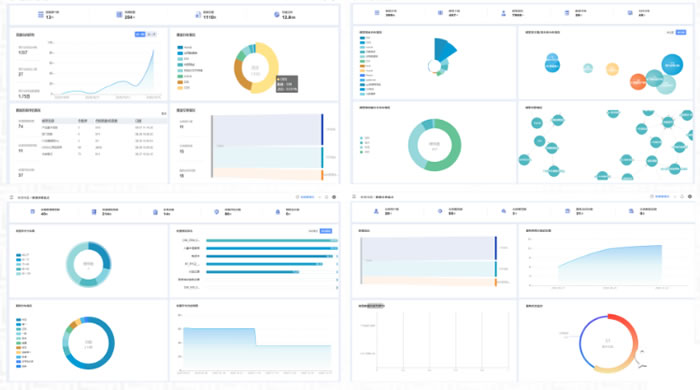Open the hamburger menu above the gauge ring dashboard
700x390 pixels.
pyautogui.click(x=354, y=196)
